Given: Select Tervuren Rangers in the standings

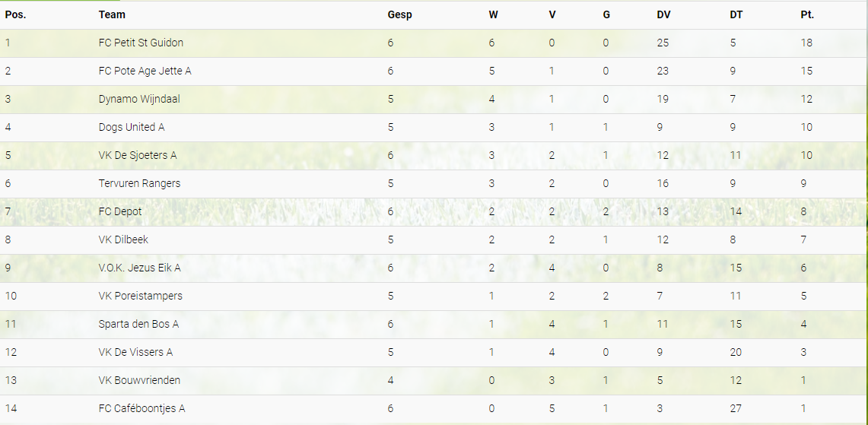Looking at the screenshot, I should 139,183.
